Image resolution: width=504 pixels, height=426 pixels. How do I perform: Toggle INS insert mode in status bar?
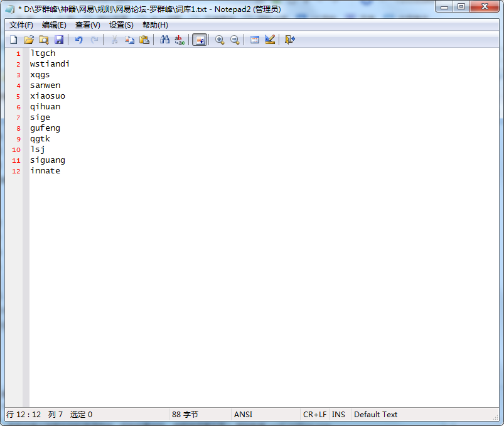click(x=338, y=415)
